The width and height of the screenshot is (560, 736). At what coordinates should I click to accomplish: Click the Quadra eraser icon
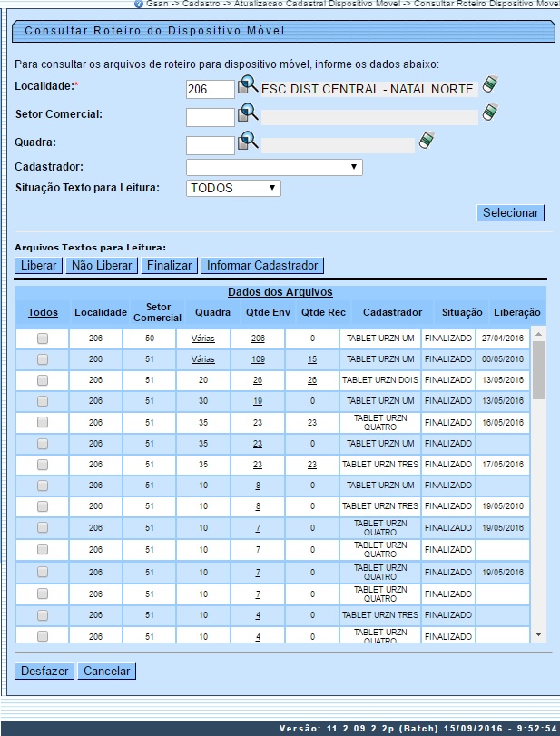pos(427,142)
